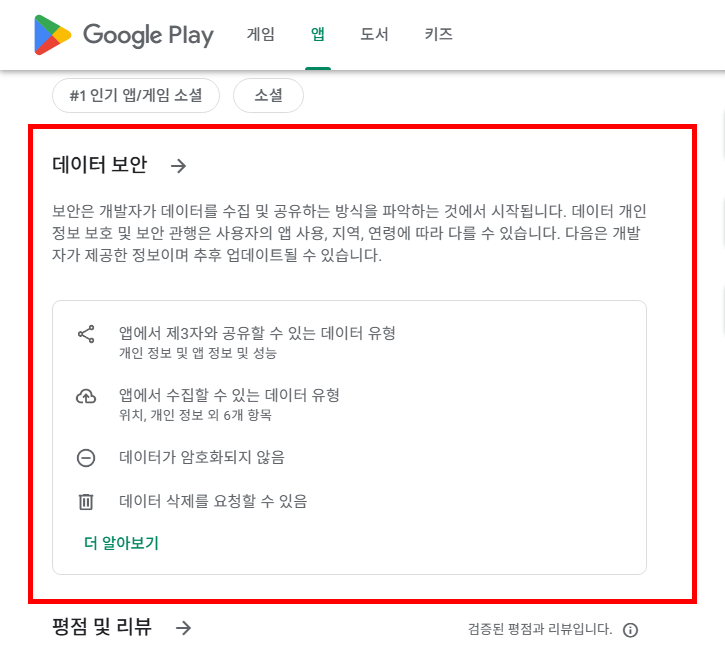Click the minus-circle not-encrypted icon

click(86, 458)
